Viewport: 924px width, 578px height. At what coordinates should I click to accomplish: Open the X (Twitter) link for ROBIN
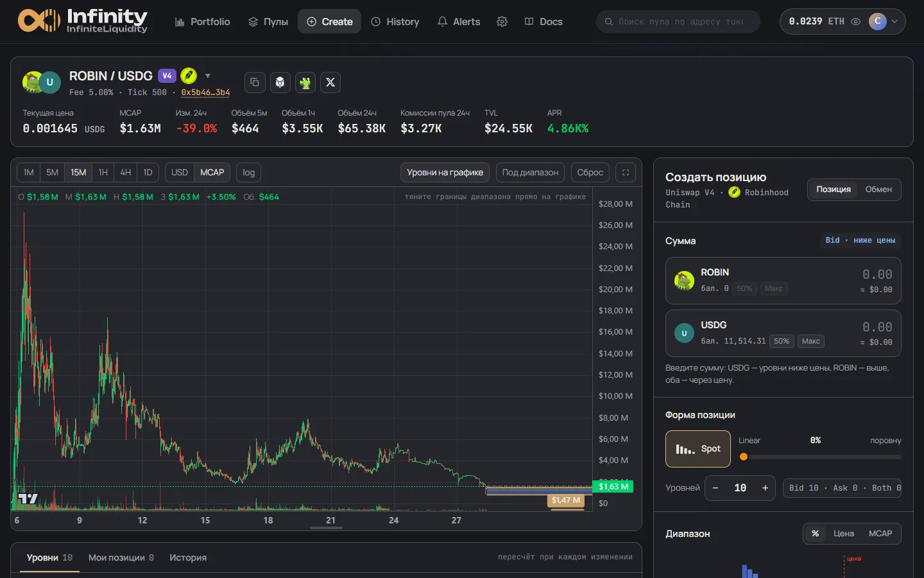click(330, 82)
